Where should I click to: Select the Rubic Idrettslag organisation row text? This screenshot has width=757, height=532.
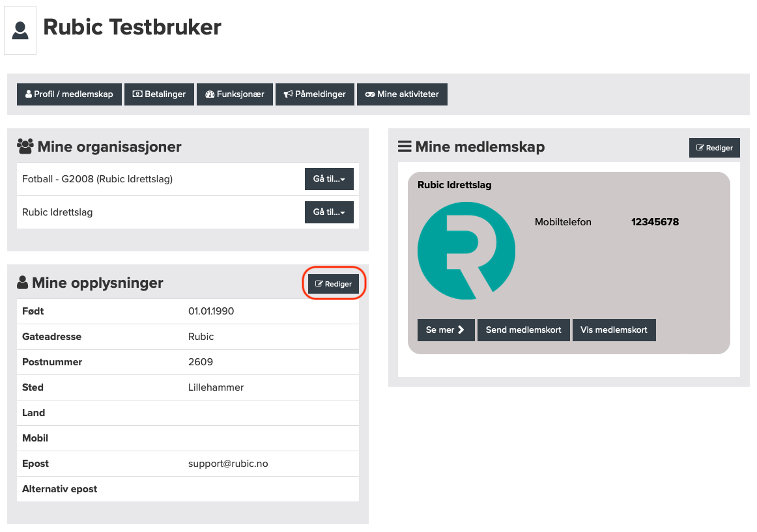point(57,212)
